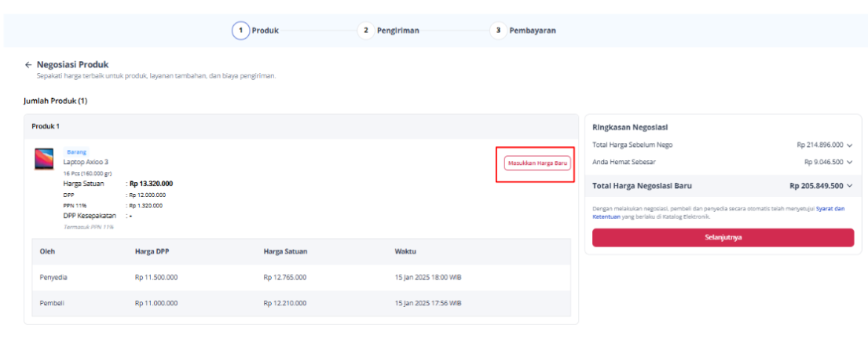Click the Rp 205.849.500 new total
The width and height of the screenshot is (868, 347).
pos(816,186)
